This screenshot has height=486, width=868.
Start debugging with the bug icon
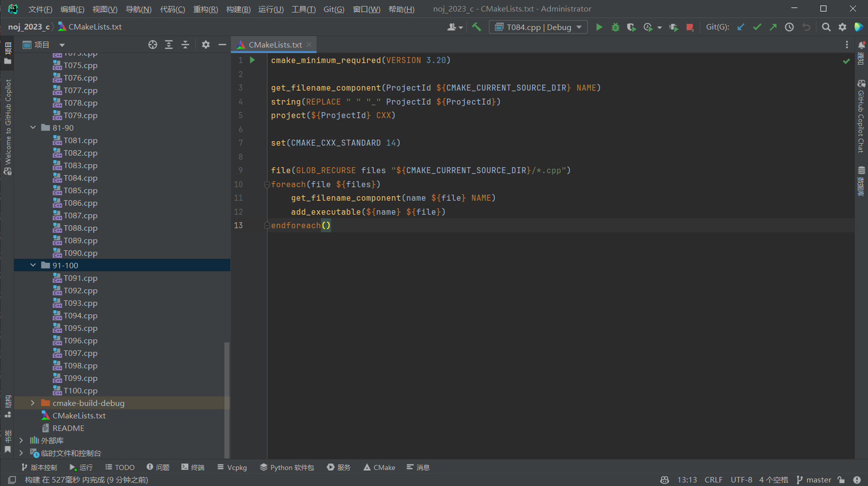pyautogui.click(x=616, y=27)
